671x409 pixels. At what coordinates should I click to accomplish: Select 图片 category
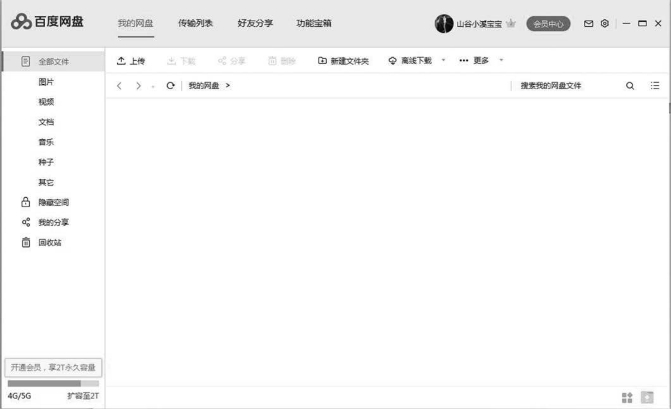pos(46,82)
